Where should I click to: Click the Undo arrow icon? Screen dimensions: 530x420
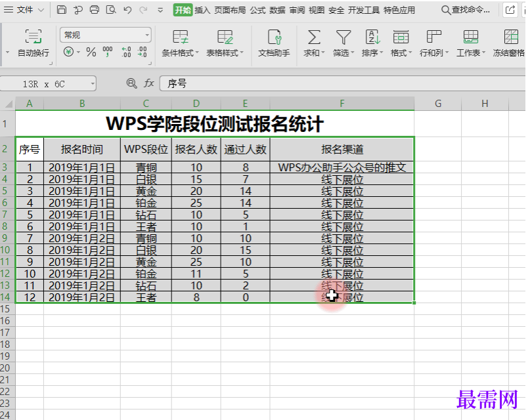[x=127, y=10]
